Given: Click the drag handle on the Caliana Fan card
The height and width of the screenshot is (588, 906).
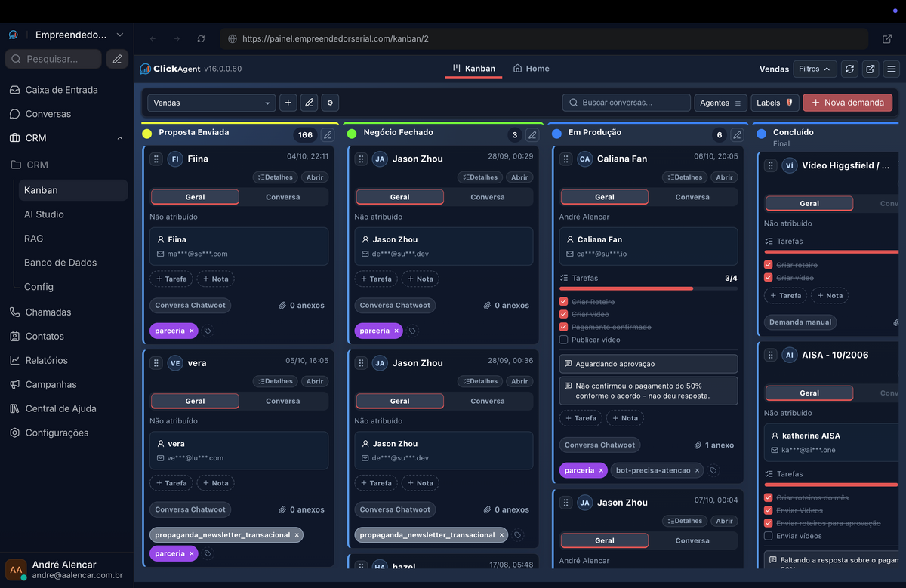Looking at the screenshot, I should coord(565,159).
